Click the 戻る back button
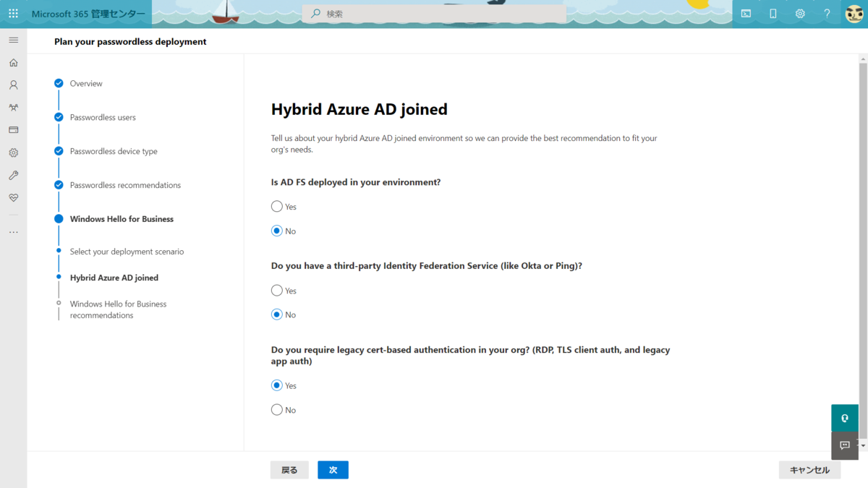The width and height of the screenshot is (868, 488). (289, 470)
